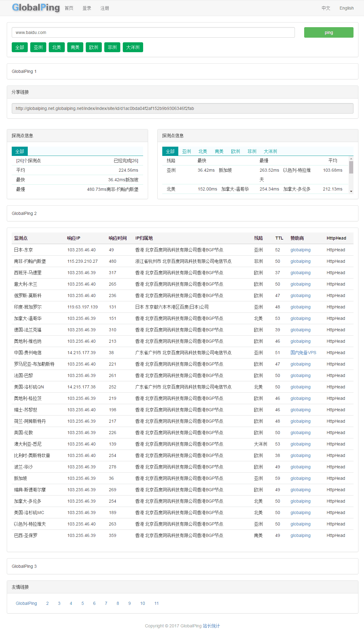
Task: Switch right probe panel to 北美 tab
Action: (203, 151)
